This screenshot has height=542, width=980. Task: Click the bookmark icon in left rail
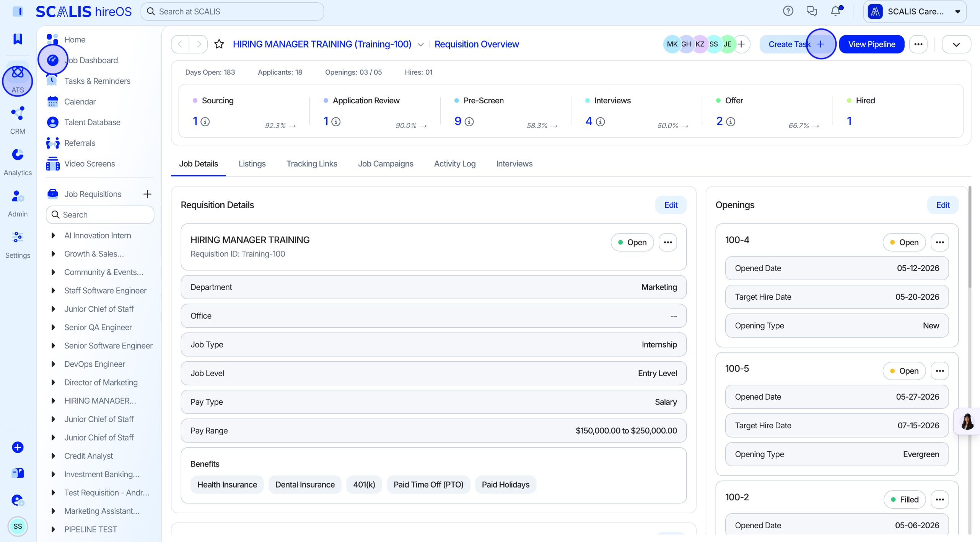18,39
